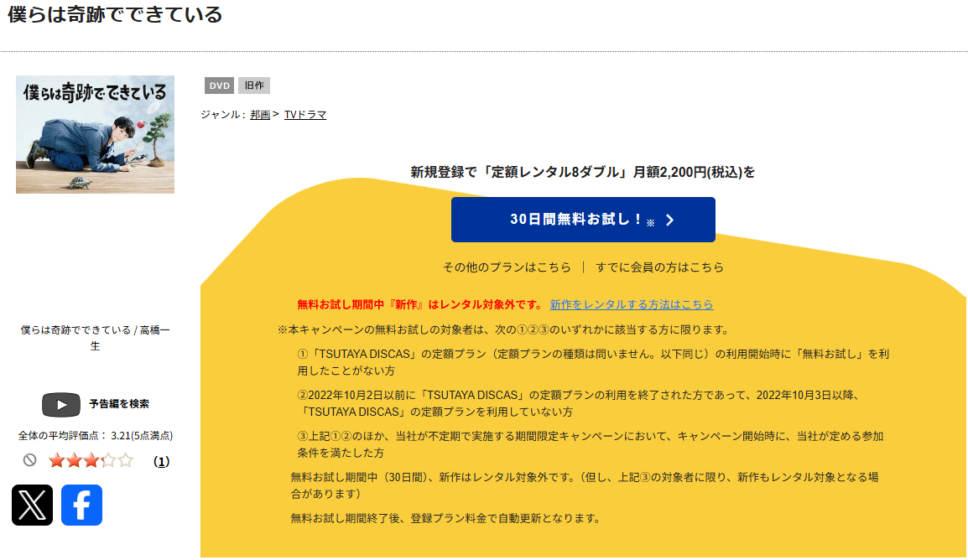Click 予告編を検索 text label

coord(119,404)
